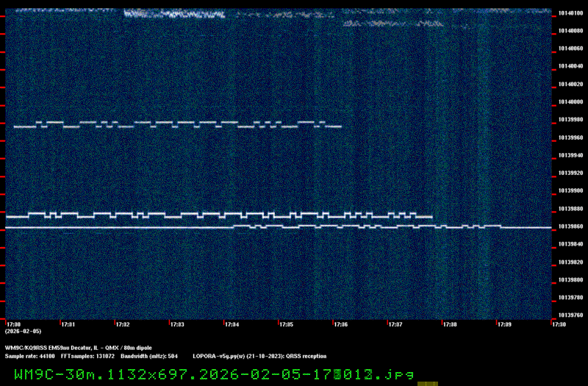Click the 'FFTsamples: 131072' text
Screen dimensions: 588x386
click(87, 357)
